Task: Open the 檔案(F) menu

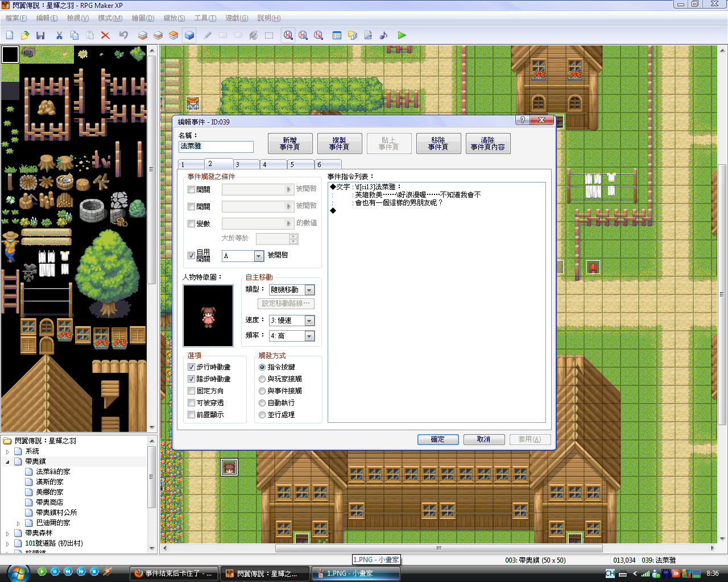Action: click(16, 18)
